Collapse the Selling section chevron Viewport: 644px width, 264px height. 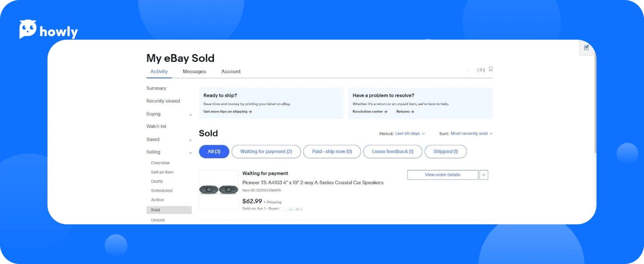point(190,153)
